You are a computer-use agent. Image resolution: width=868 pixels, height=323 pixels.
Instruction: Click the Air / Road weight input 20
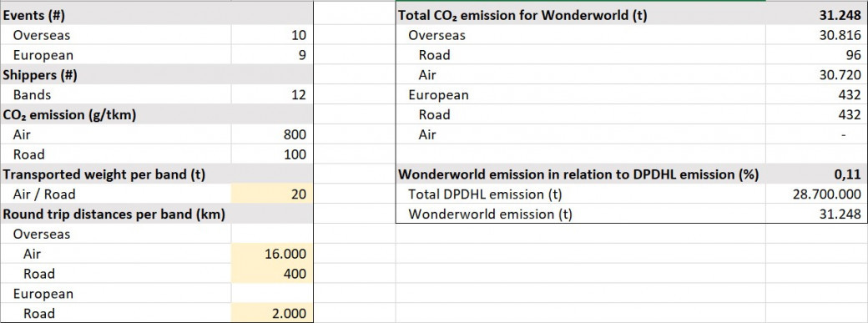tap(272, 194)
